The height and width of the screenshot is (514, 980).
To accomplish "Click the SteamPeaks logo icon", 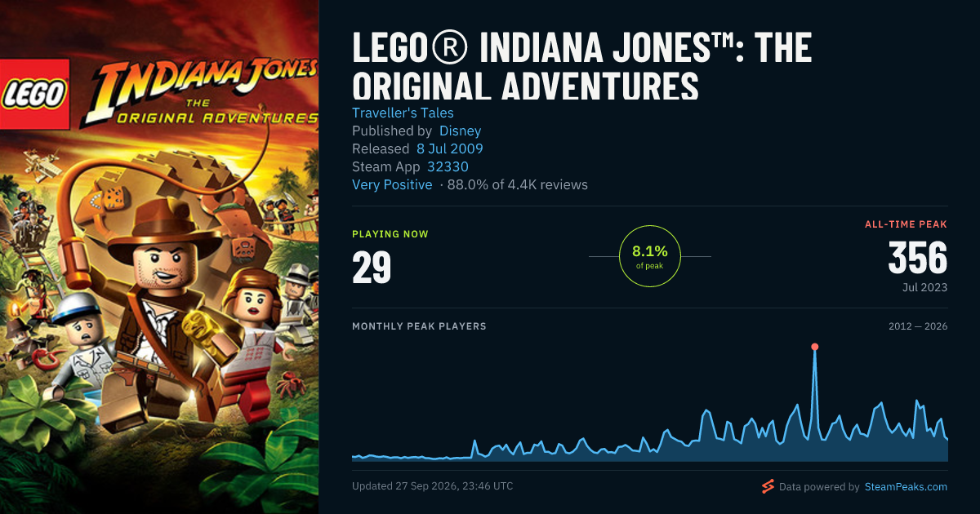I will [768, 486].
